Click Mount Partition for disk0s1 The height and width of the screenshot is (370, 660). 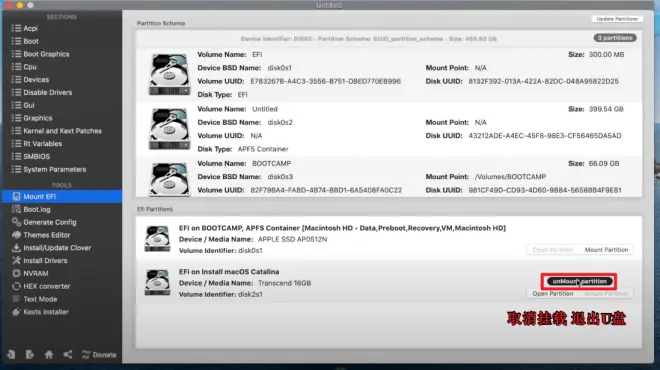pyautogui.click(x=606, y=250)
